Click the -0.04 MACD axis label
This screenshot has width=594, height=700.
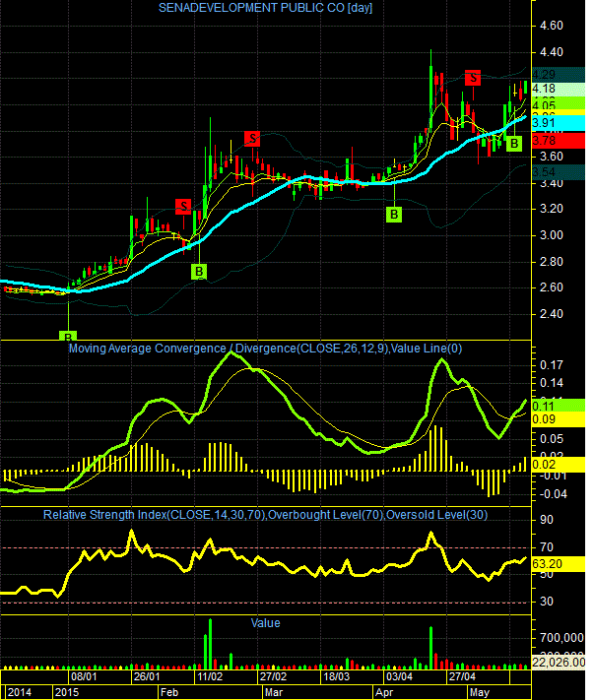pos(553,494)
